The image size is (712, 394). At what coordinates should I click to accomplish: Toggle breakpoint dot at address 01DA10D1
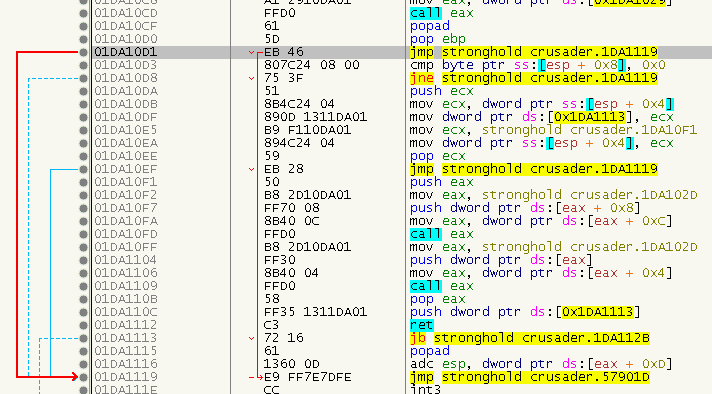click(x=83, y=52)
